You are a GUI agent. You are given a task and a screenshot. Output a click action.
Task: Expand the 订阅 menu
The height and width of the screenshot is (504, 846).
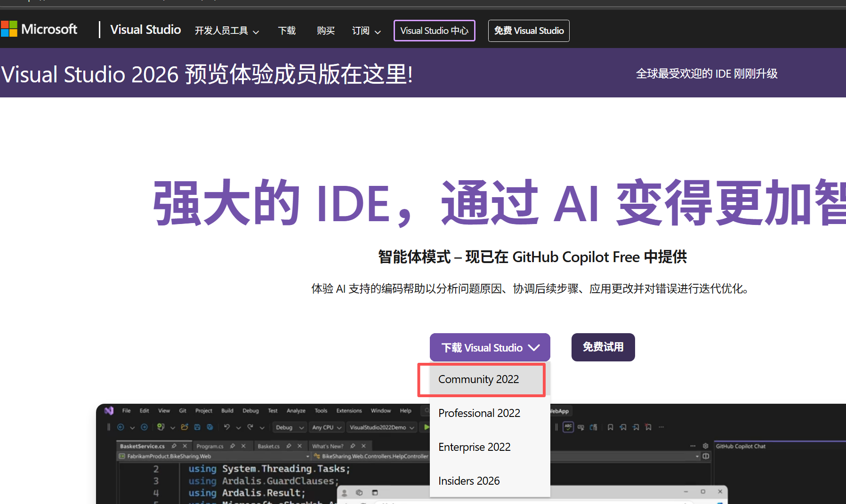pos(366,31)
